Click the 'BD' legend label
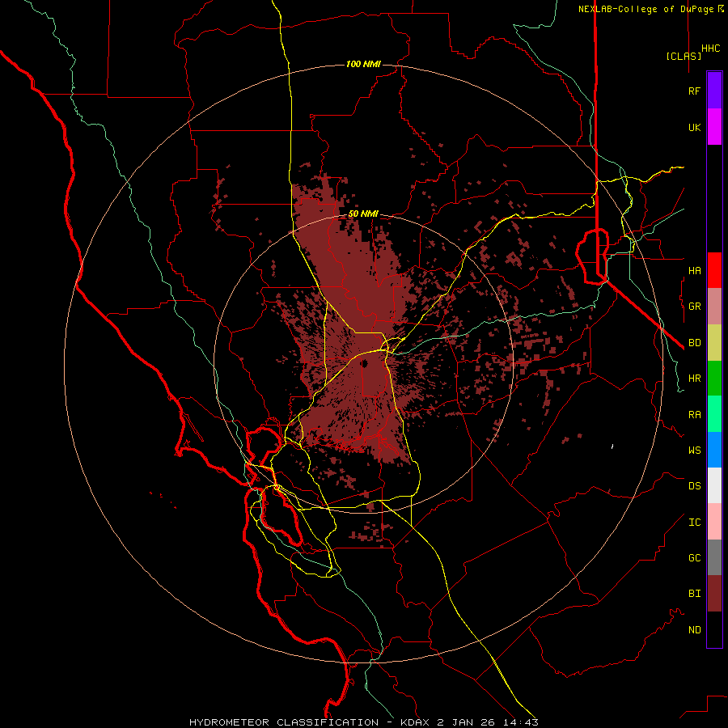Viewport: 728px width, 728px height. (x=694, y=343)
